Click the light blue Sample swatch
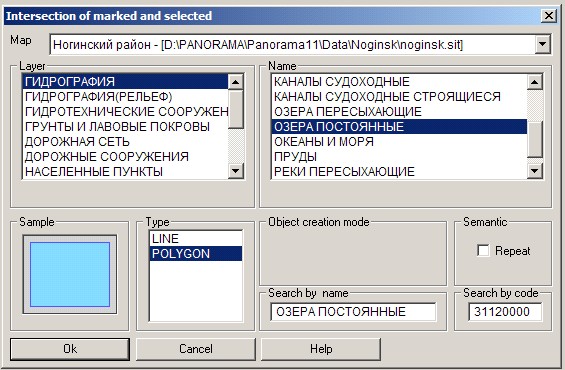The height and width of the screenshot is (370, 565). (70, 274)
